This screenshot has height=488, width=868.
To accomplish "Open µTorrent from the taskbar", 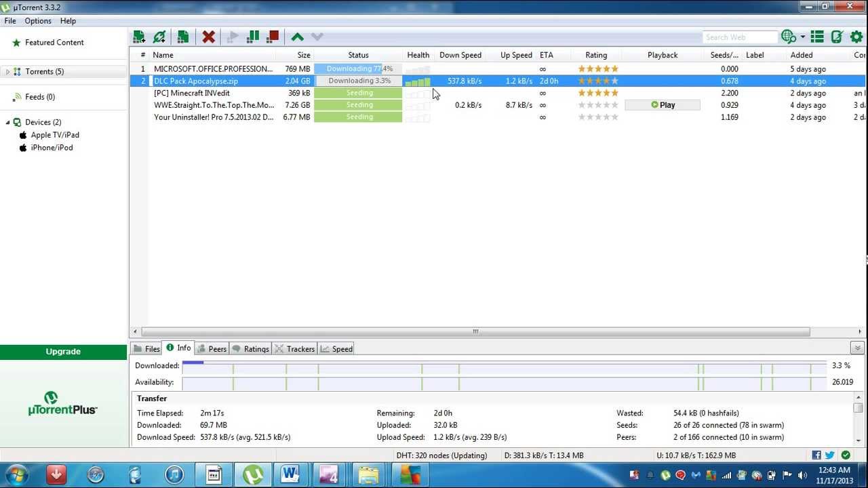I will click(252, 475).
